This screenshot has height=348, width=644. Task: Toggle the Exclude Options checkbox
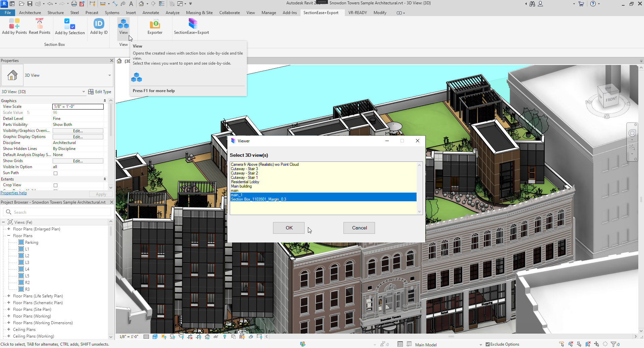(488, 344)
